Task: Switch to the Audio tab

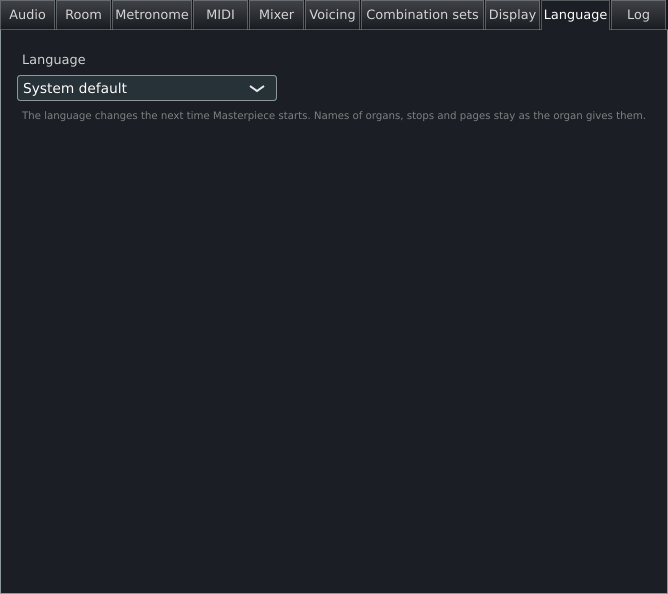Action: click(x=28, y=15)
